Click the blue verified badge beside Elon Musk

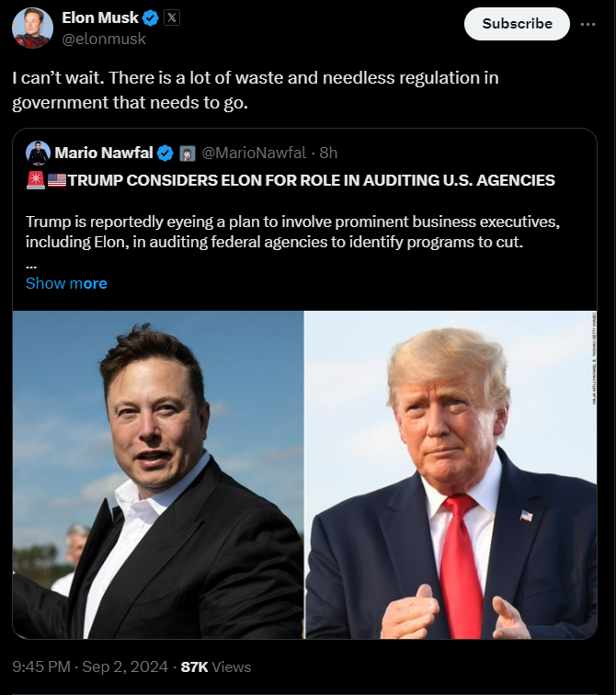pos(151,18)
